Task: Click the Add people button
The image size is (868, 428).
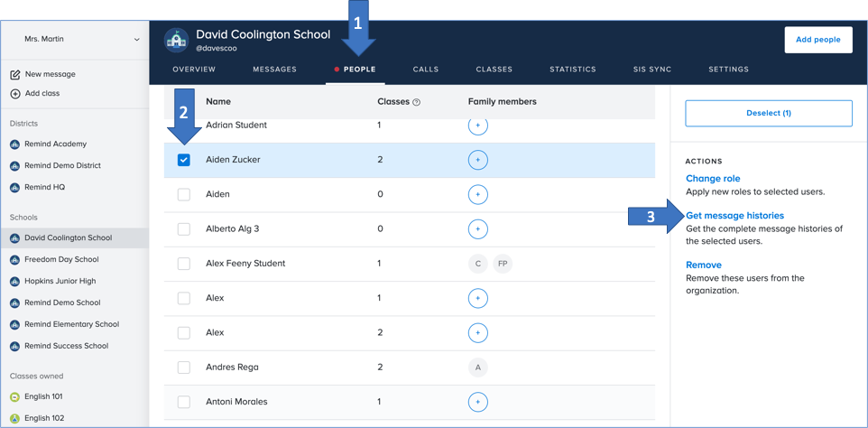Action: pyautogui.click(x=817, y=40)
